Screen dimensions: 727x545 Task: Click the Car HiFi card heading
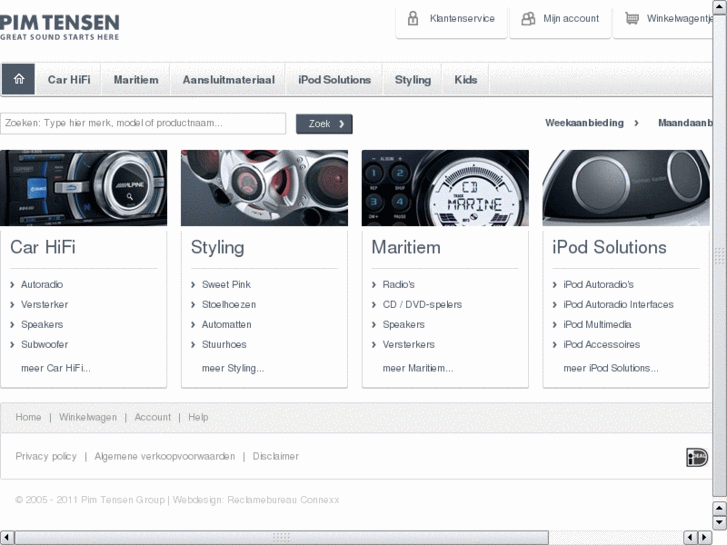pos(43,247)
